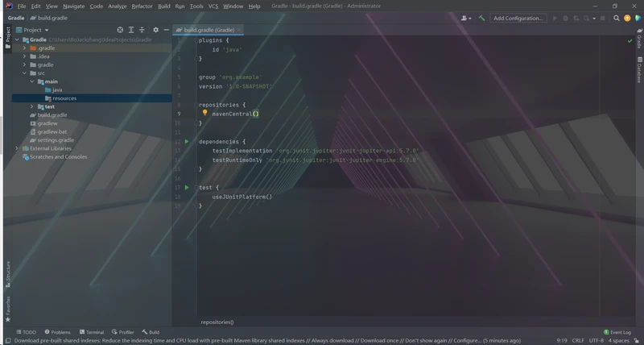Hide the Project panel with the minus icon
The height and width of the screenshot is (345, 644).
167,30
